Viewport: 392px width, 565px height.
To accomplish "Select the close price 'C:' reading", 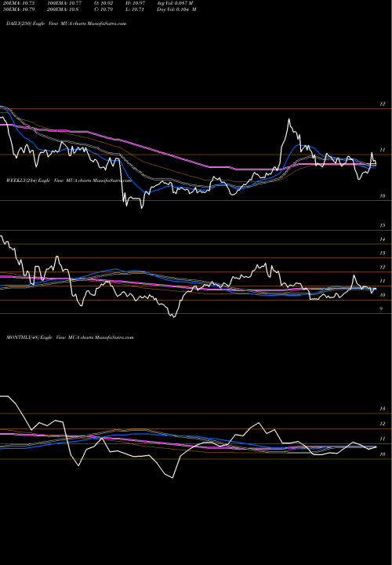I will coord(104,9).
